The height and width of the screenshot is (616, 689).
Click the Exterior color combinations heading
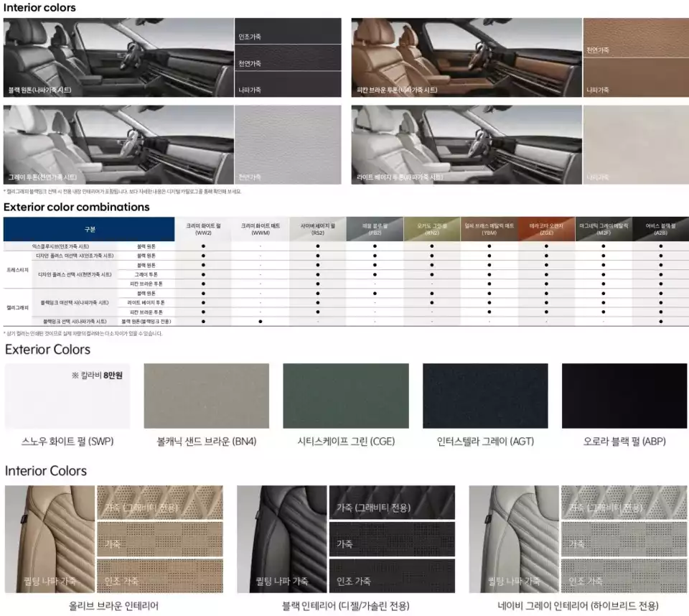[x=77, y=207]
